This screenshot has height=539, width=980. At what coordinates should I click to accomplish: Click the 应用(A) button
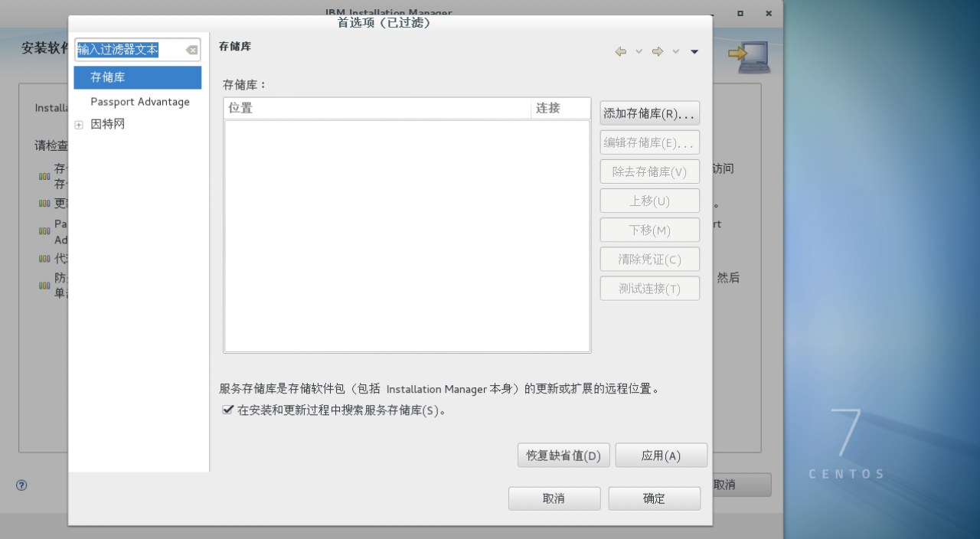pos(661,456)
